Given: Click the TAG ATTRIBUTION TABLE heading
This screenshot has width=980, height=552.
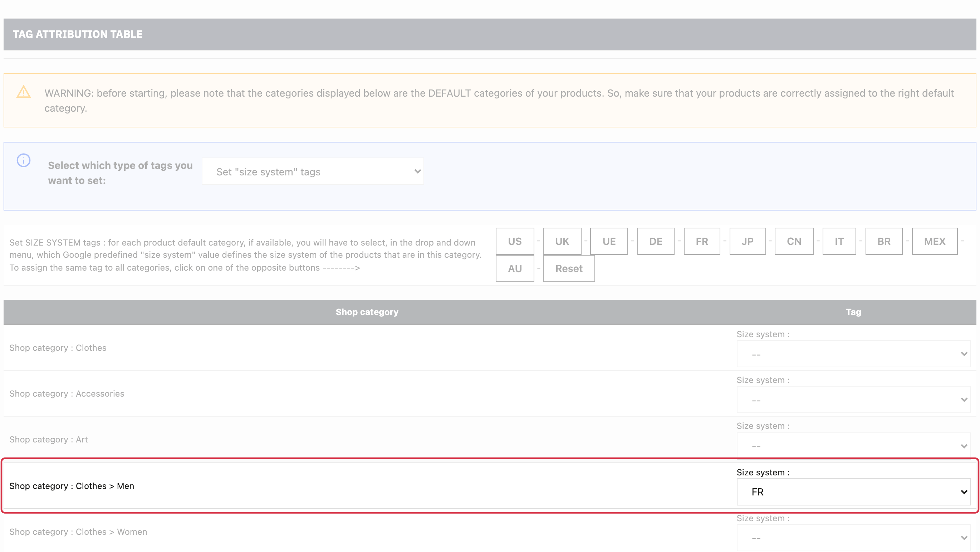Looking at the screenshot, I should pos(78,34).
